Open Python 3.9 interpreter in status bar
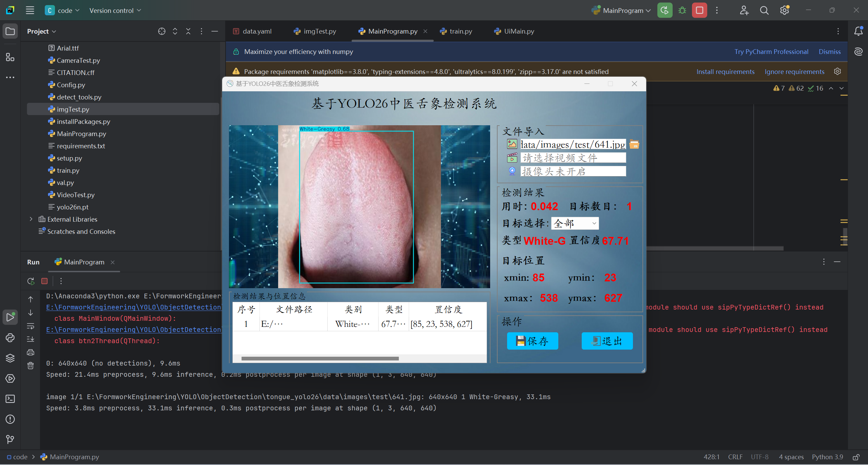This screenshot has width=868, height=465. (x=827, y=457)
